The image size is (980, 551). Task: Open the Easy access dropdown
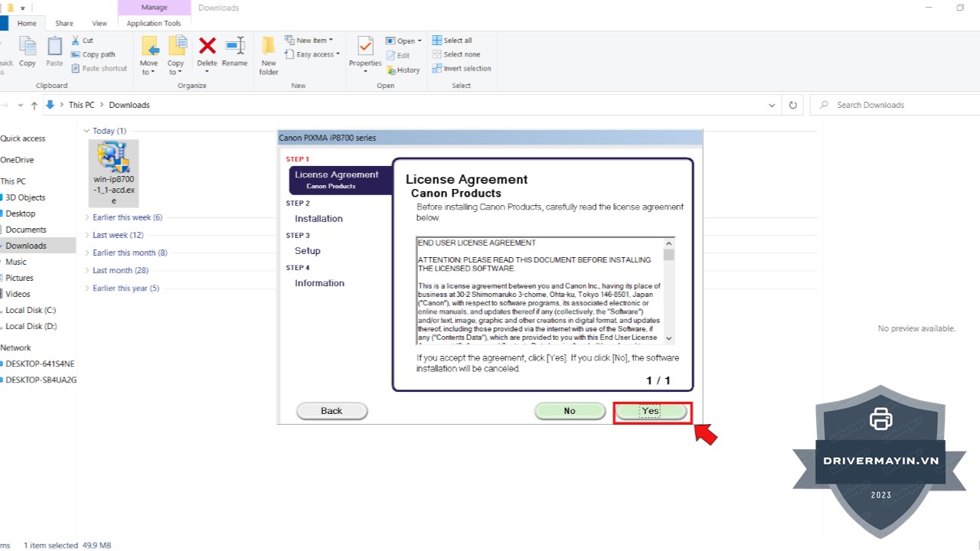coord(314,54)
